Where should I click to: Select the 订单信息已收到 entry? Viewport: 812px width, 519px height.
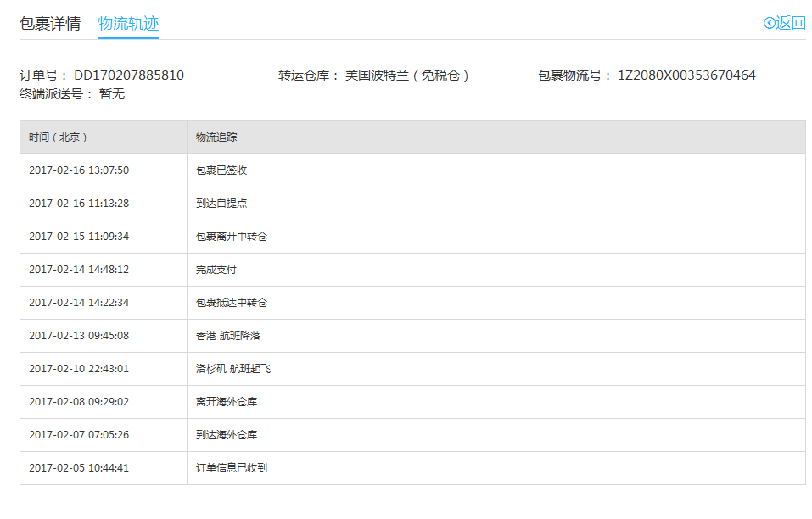pos(232,468)
